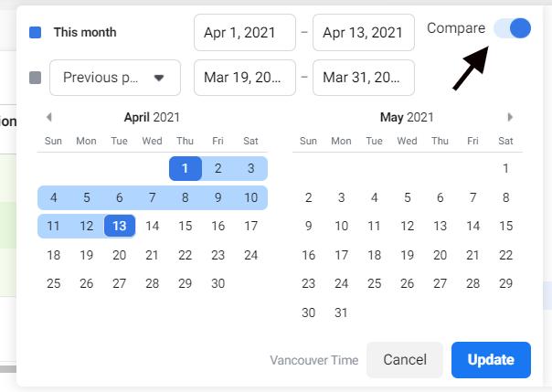
Task: Edit the Mar 31 comparison end date field
Action: 363,78
